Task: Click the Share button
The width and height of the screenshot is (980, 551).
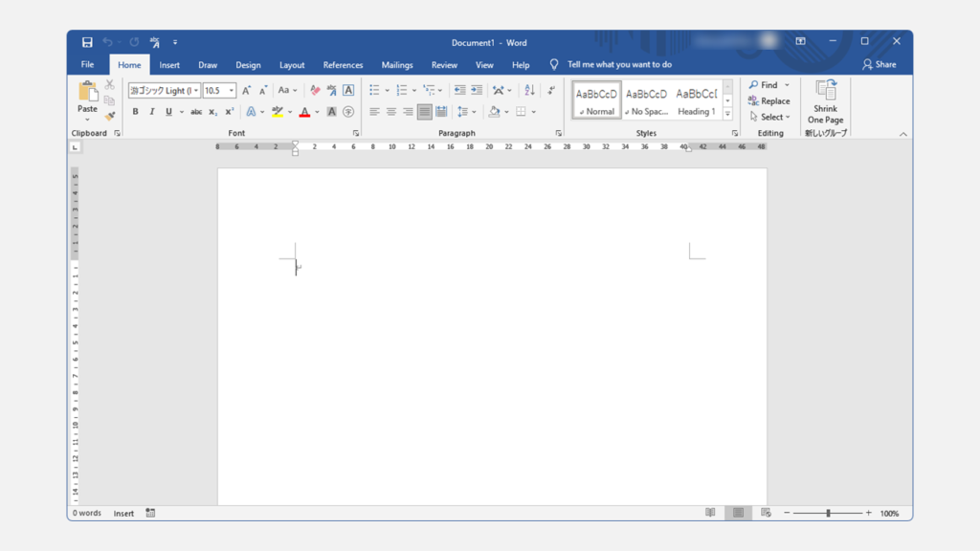Action: click(880, 65)
